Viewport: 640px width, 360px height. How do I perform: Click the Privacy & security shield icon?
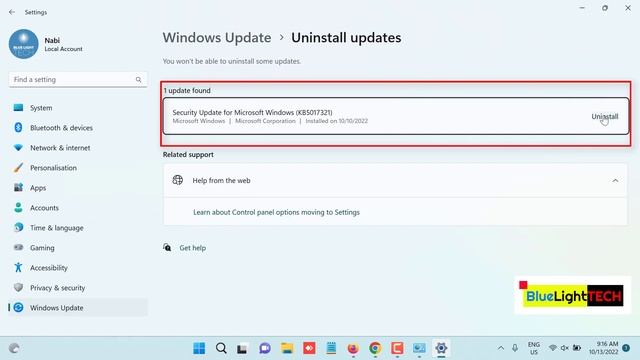tap(18, 287)
